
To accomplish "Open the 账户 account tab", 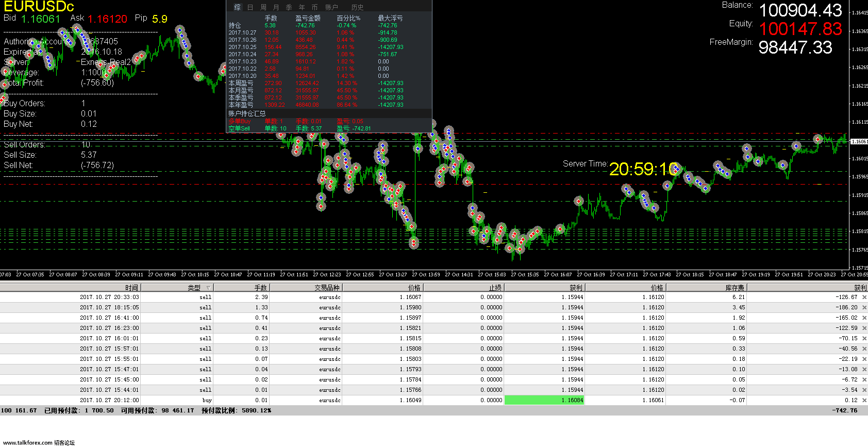I will [331, 7].
